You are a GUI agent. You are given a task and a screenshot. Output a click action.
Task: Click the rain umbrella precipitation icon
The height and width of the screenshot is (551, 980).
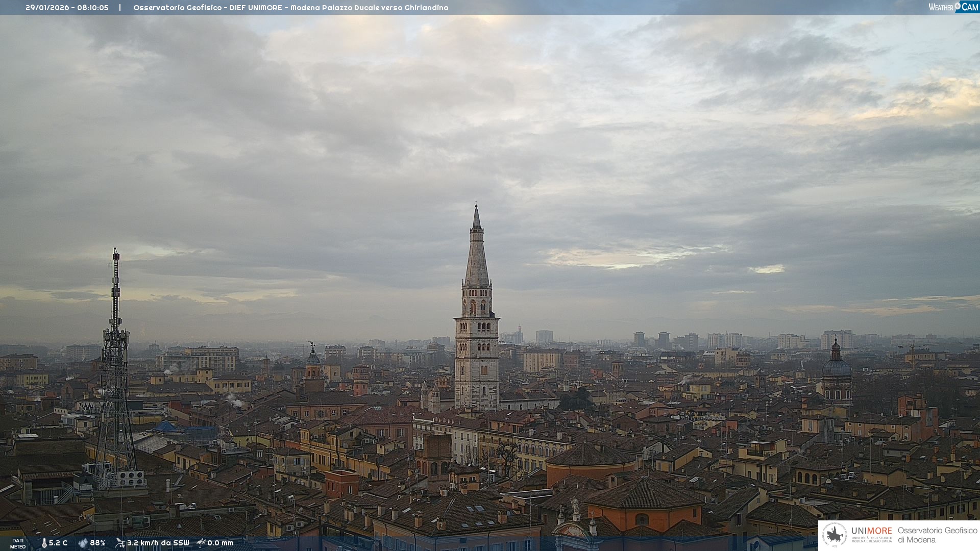tap(201, 543)
